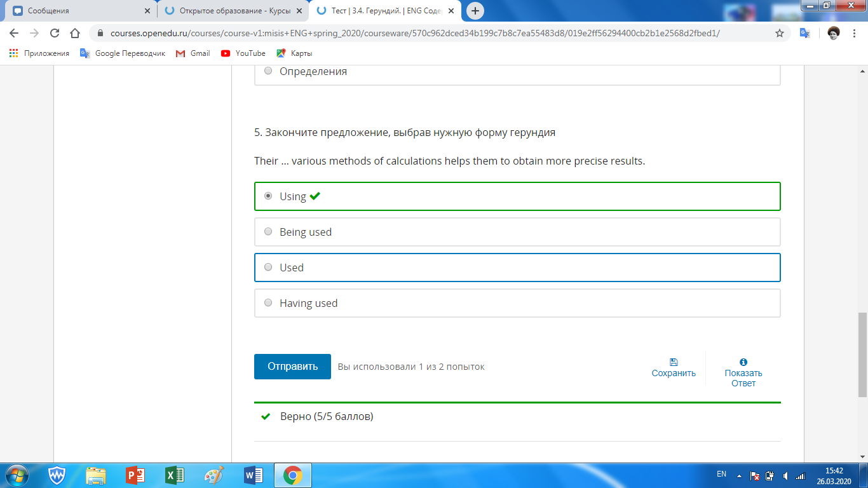Select the Тест 3.4 Герундий tab
The width and height of the screenshot is (868, 488).
coord(384,11)
